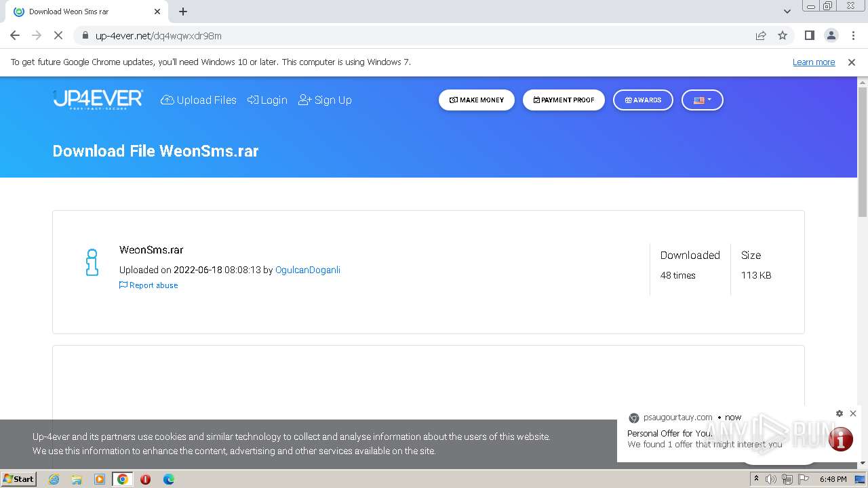This screenshot has height=488, width=868.
Task: Click the taskbar clock 6:48 PM
Action: [833, 479]
